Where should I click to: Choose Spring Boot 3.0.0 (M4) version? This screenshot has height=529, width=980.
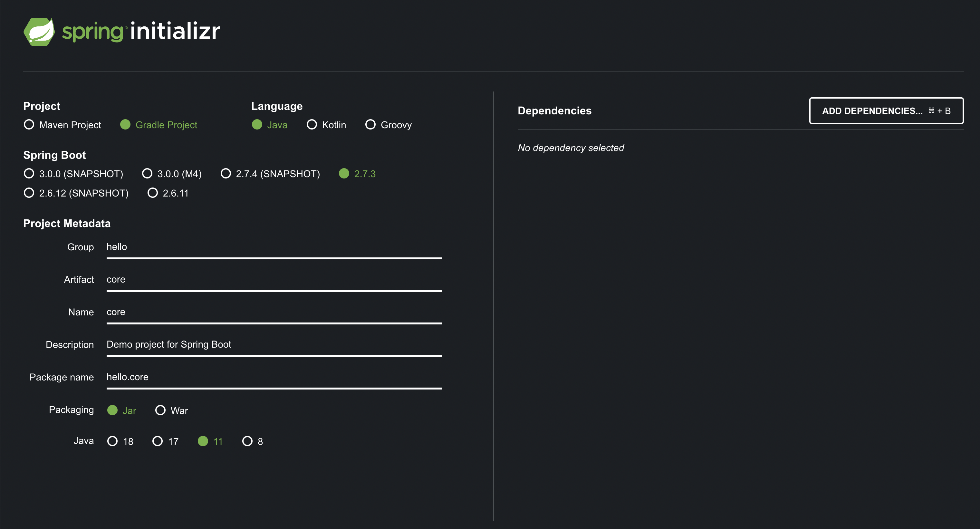(147, 174)
